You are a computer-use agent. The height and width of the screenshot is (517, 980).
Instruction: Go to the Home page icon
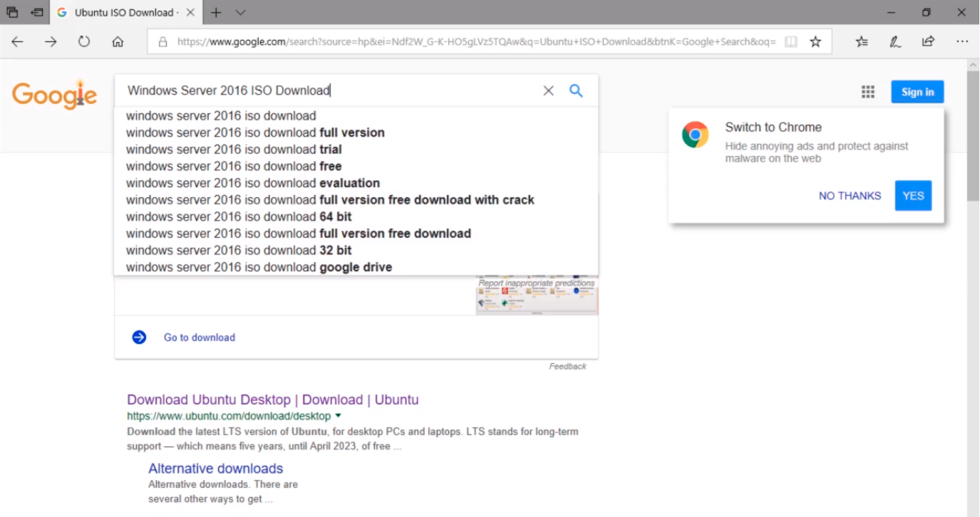118,42
